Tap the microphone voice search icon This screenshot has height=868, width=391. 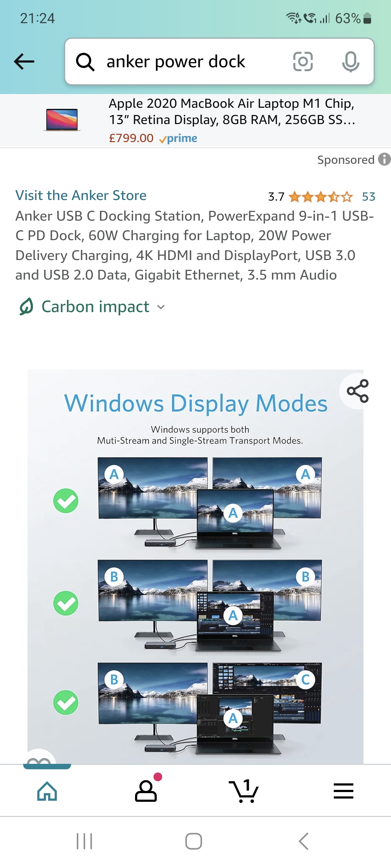point(350,61)
